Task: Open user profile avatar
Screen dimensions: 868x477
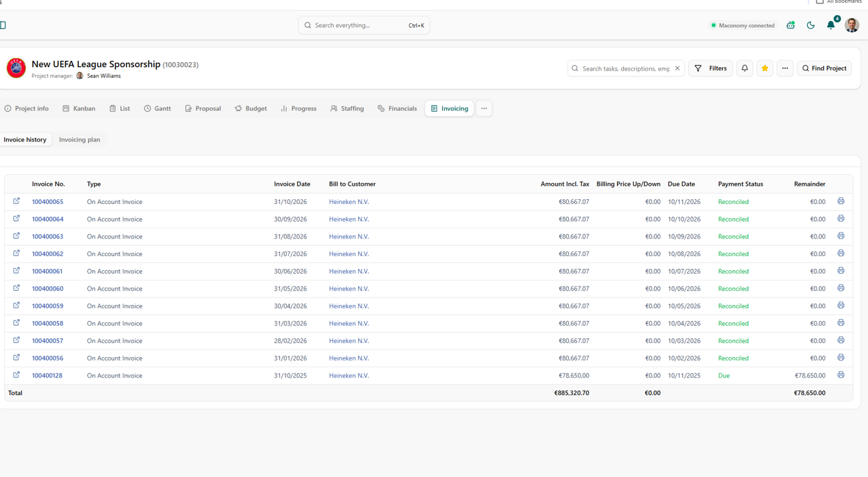Action: (x=852, y=25)
